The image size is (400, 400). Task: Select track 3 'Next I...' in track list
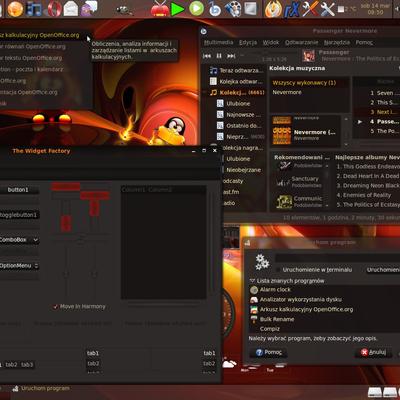pyautogui.click(x=383, y=112)
